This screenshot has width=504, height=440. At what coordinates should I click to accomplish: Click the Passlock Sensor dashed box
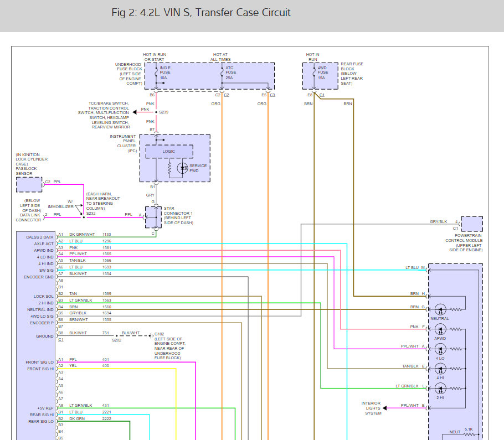click(29, 185)
